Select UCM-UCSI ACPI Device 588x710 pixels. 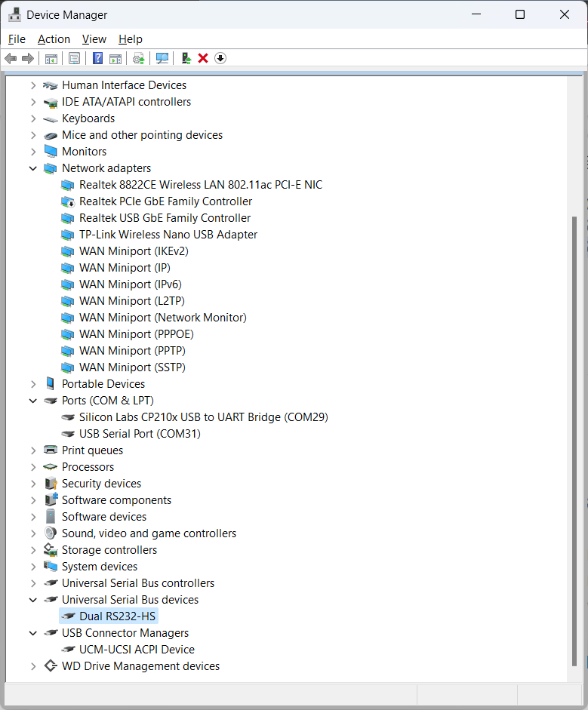coord(137,650)
